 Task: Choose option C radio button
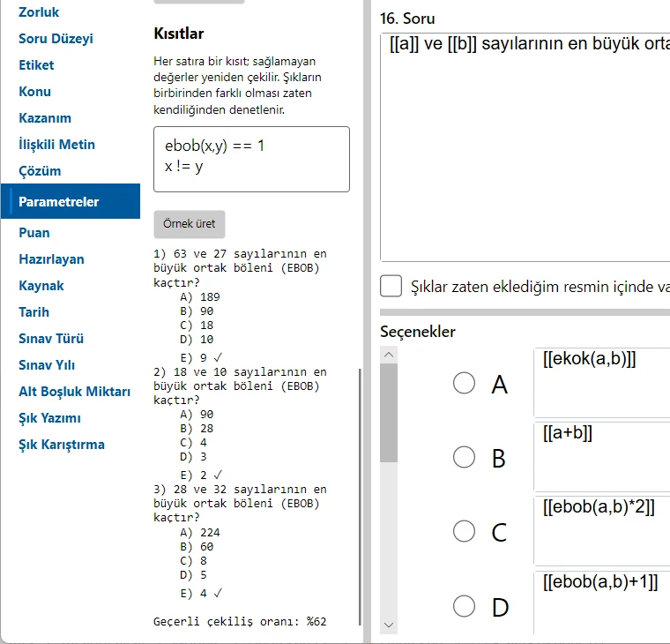(x=464, y=531)
